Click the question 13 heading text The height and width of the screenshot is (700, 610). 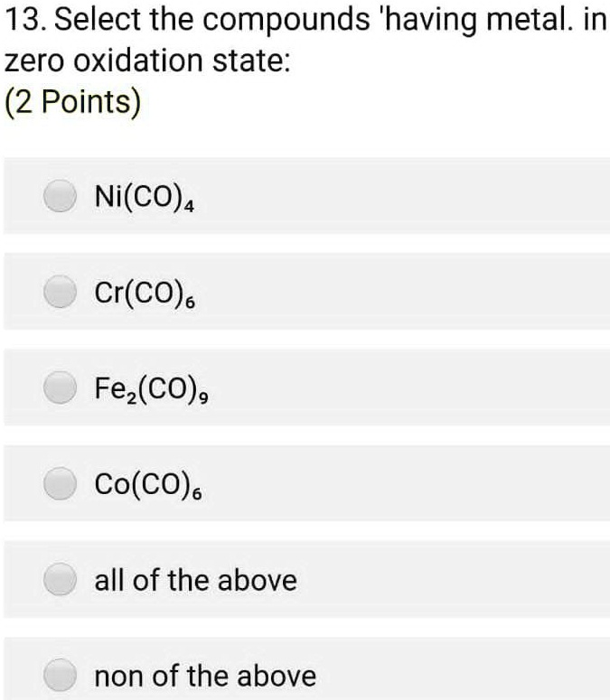[x=305, y=40]
